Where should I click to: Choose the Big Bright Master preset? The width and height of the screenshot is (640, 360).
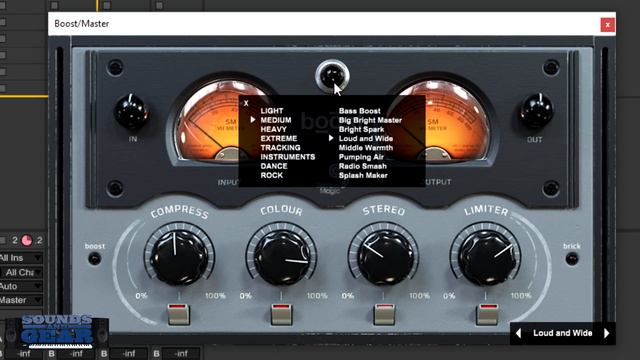tap(370, 120)
